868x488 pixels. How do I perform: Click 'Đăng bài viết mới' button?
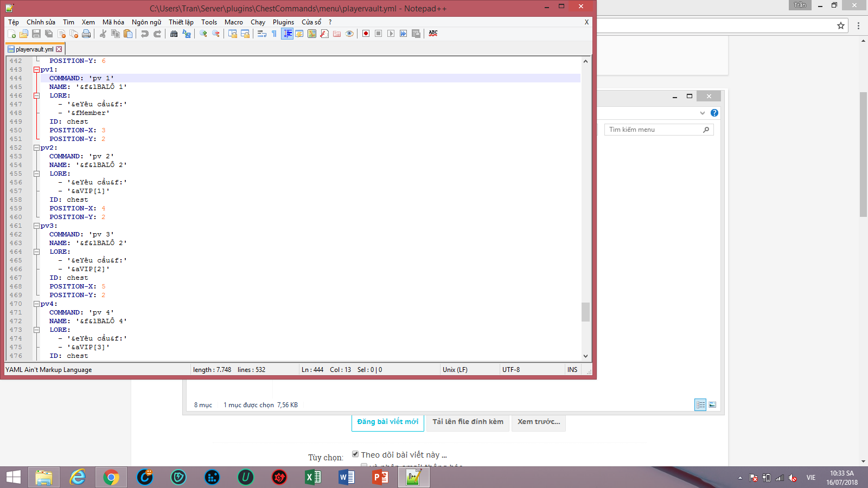tap(387, 422)
